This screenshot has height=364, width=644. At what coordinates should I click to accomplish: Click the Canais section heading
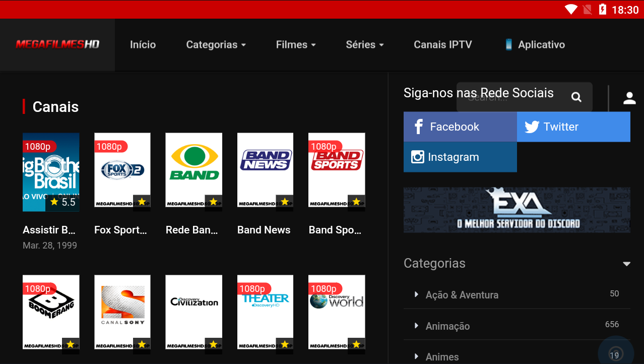pyautogui.click(x=55, y=107)
